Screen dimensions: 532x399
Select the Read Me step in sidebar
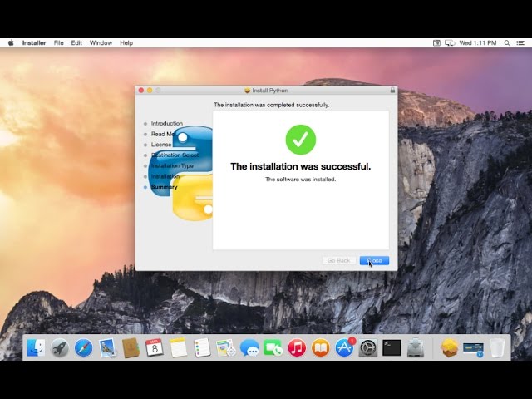click(x=163, y=134)
